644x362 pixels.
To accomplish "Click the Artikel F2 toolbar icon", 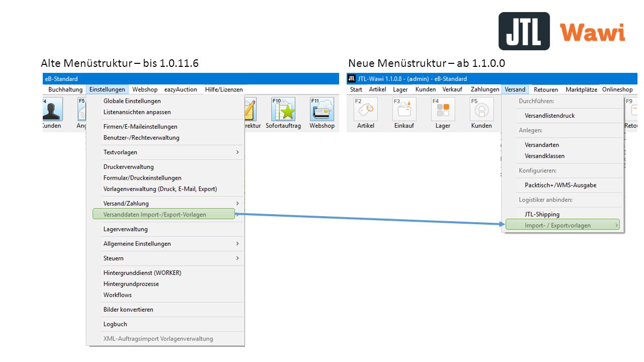I will pos(366,109).
